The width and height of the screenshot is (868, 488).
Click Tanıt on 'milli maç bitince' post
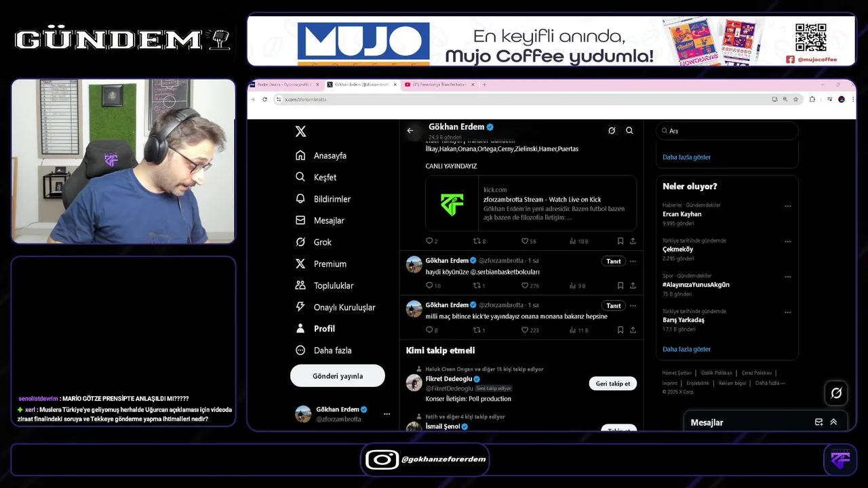(614, 306)
